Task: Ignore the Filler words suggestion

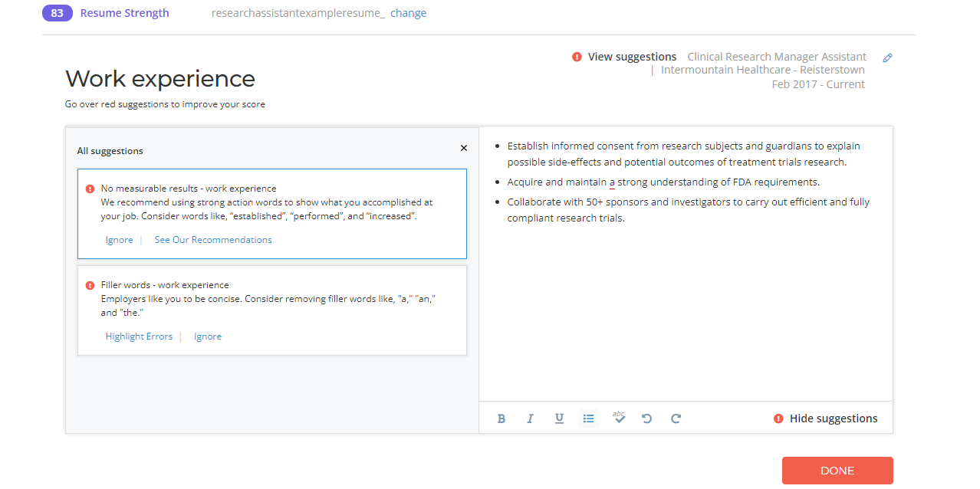Action: coord(208,336)
